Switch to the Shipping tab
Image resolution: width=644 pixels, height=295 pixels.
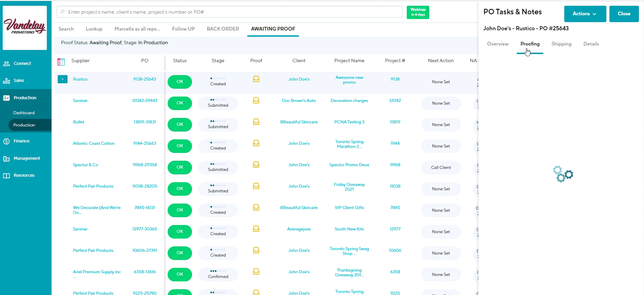point(561,44)
